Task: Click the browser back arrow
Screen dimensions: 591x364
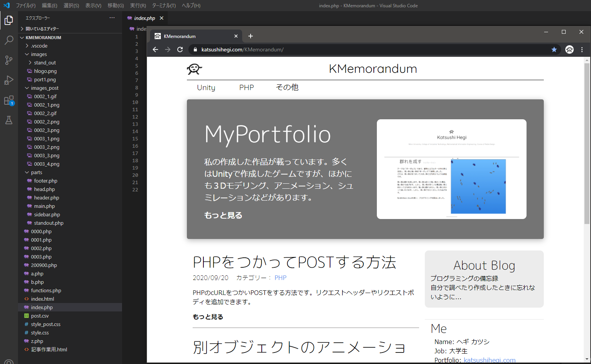Action: 155,49
